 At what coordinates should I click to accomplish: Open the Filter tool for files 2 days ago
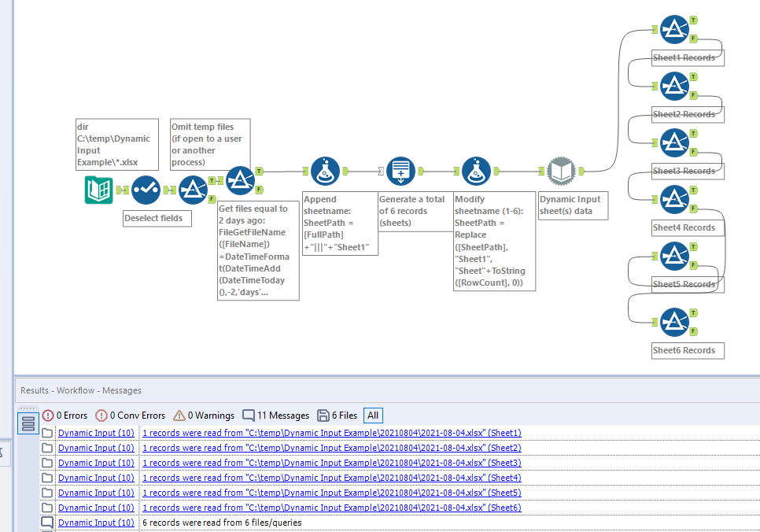click(240, 180)
